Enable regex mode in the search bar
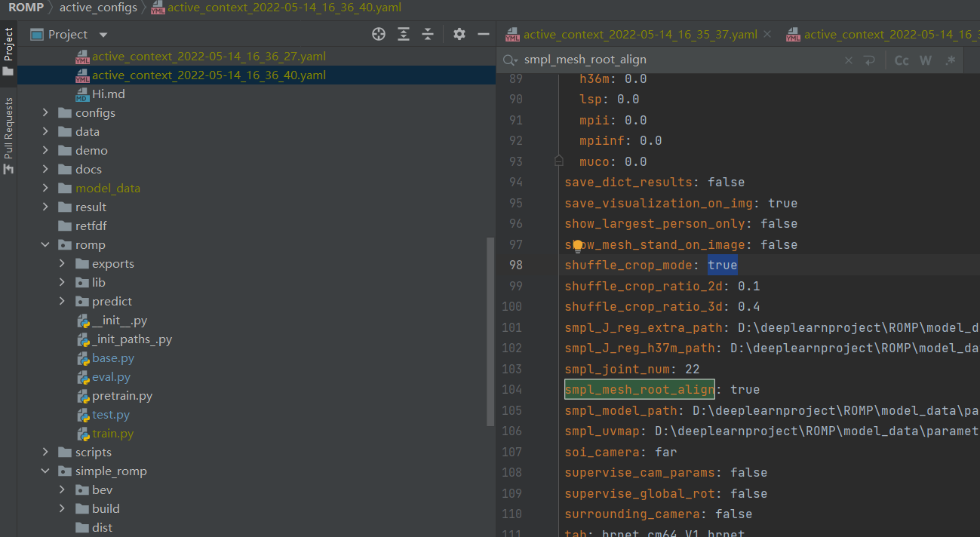Viewport: 980px width, 537px height. tap(951, 60)
